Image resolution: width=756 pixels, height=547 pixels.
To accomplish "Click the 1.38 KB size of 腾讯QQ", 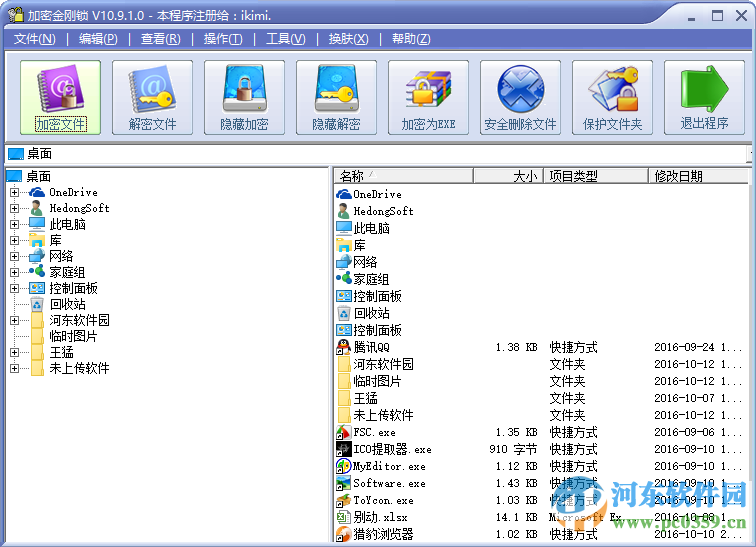I will 516,347.
